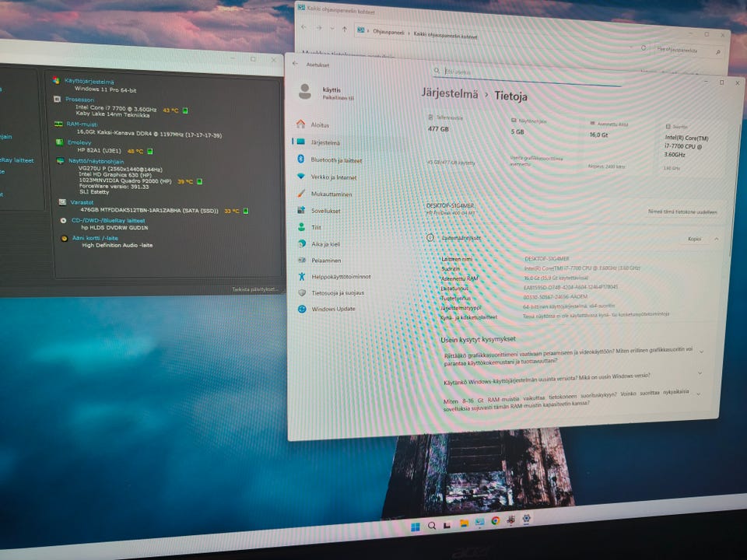Screen dimensions: 747x560
Task: Click Ohjauspaneeli in the address bar
Action: (388, 32)
